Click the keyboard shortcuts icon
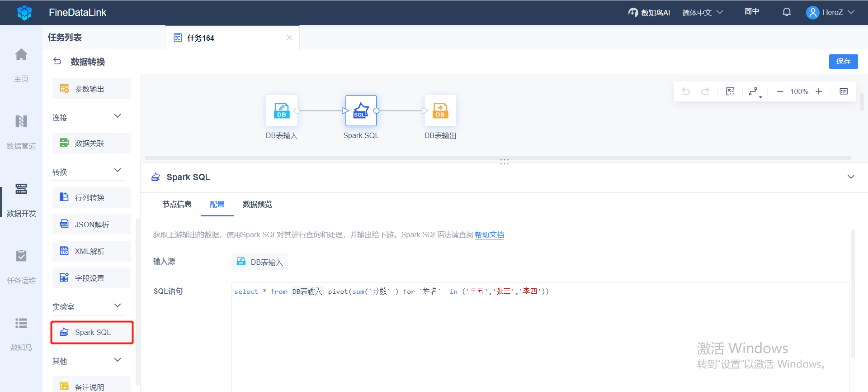 (x=844, y=91)
